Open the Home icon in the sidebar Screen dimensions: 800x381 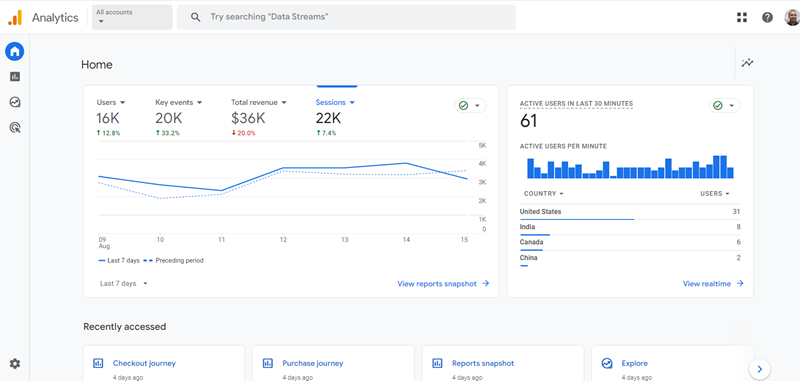pos(15,52)
